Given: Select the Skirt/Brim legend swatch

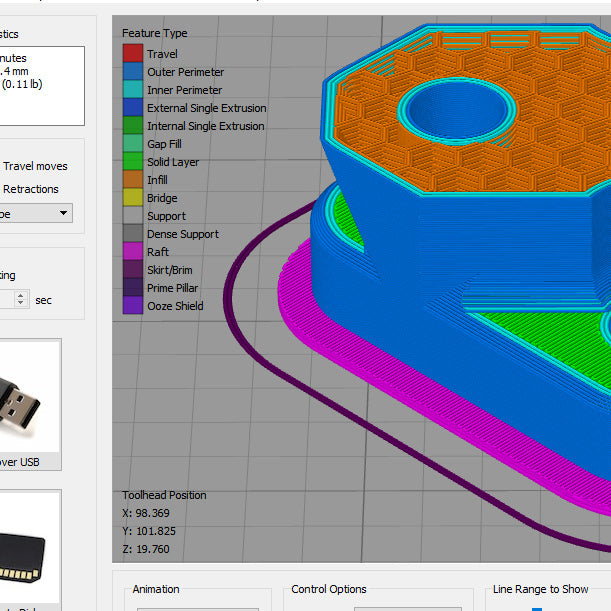Looking at the screenshot, I should coord(132,270).
